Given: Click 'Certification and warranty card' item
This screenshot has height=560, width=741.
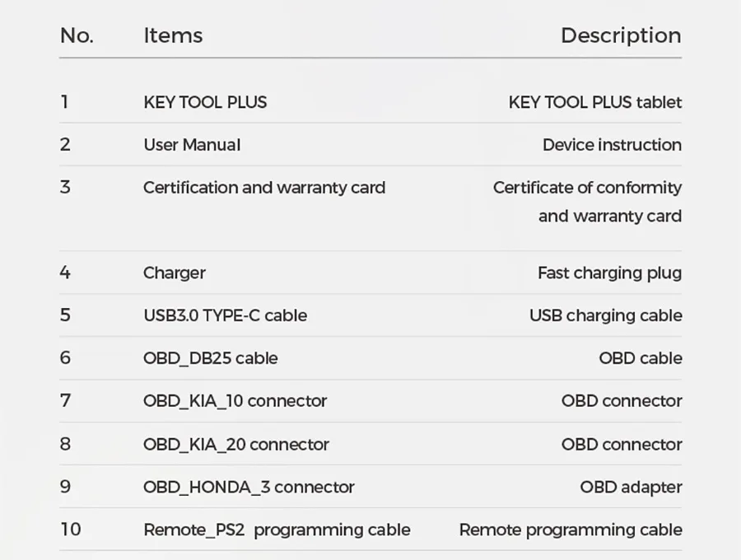Looking at the screenshot, I should pos(263,188).
